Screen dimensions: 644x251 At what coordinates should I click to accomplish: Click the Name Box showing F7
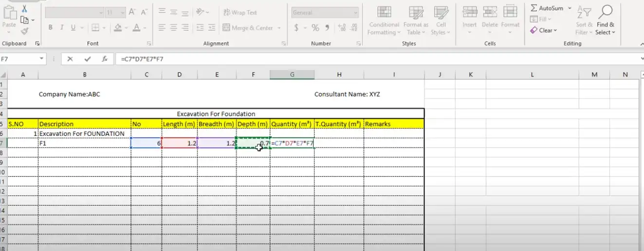click(x=19, y=59)
